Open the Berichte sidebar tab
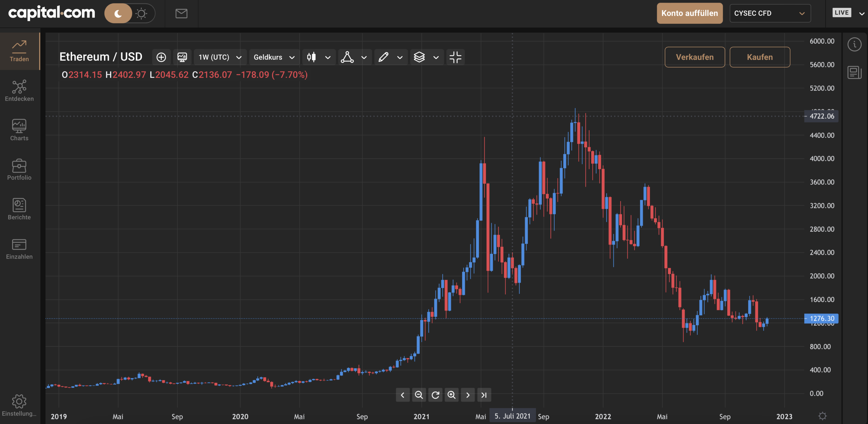 (19, 209)
